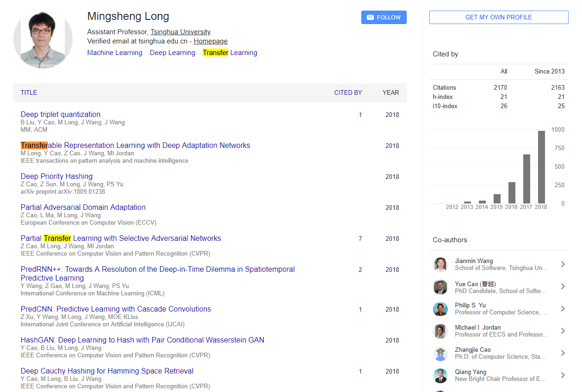The width and height of the screenshot is (582, 392).
Task: Click Get My Own Profile button
Action: click(498, 18)
